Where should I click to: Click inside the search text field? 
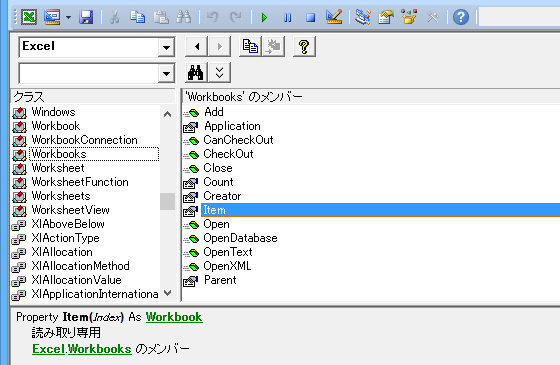coord(89,74)
